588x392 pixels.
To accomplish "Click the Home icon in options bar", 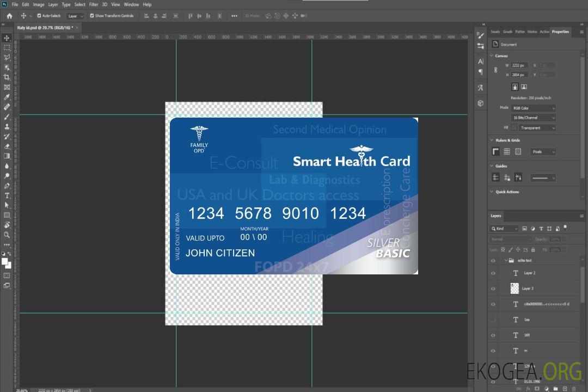I will tap(9, 16).
